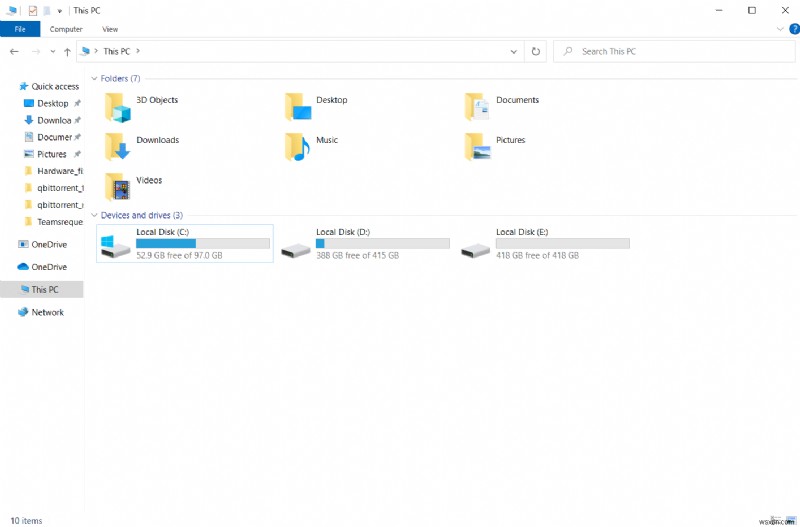Click the Pictures icon in sidebar

[29, 154]
